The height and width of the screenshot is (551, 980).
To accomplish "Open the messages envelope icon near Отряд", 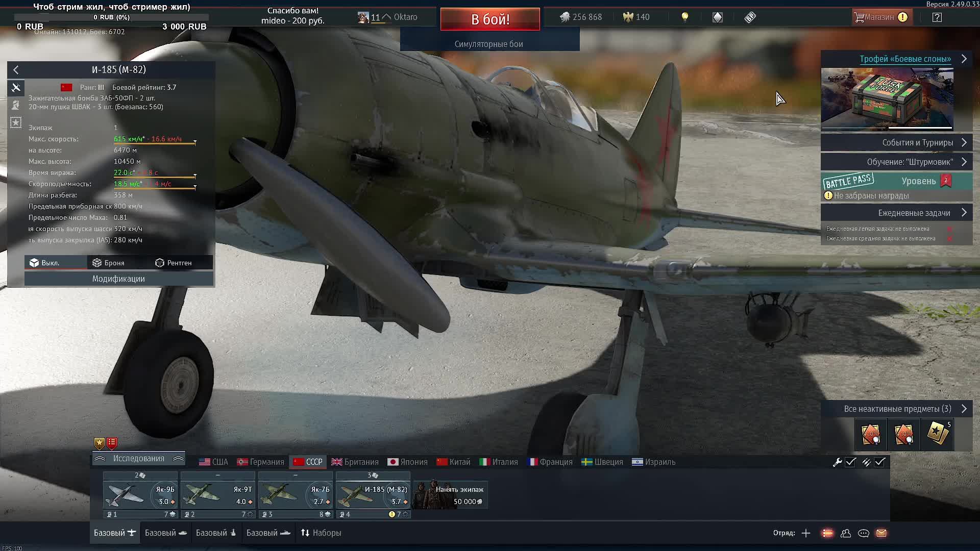I will pos(881,533).
